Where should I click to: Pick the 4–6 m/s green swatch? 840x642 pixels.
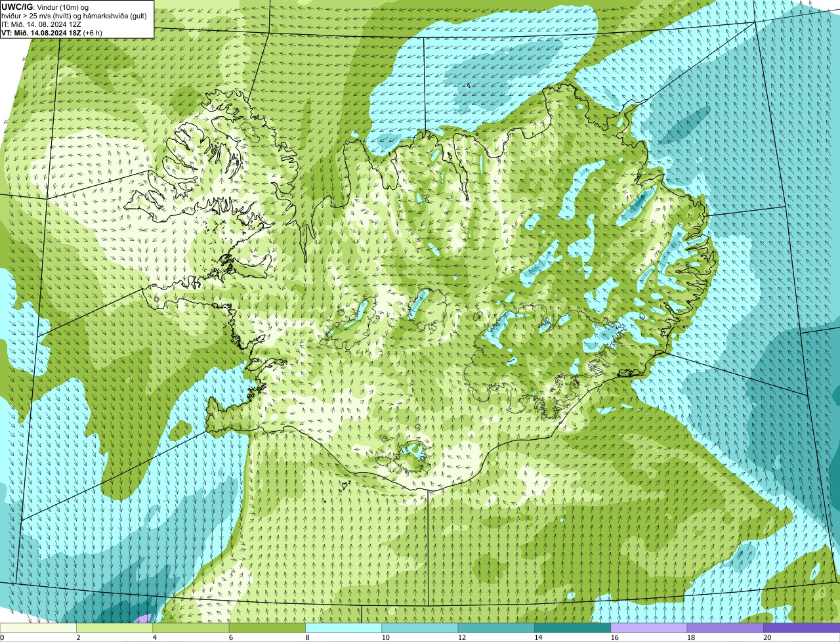(191, 628)
